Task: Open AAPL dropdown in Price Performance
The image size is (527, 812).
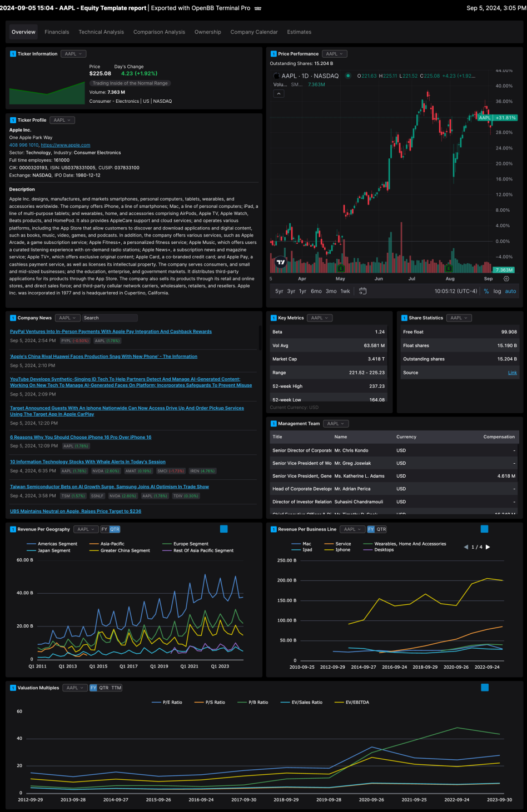Action: click(335, 54)
